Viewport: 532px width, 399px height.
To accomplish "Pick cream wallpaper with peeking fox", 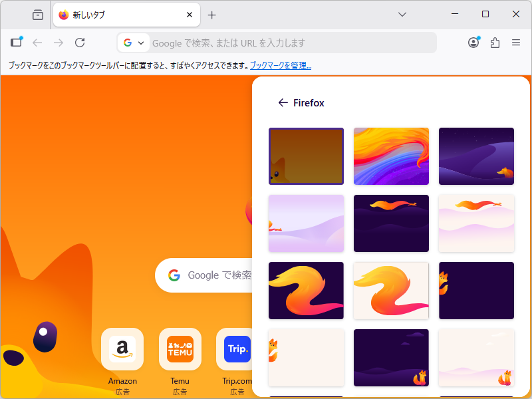I will [306, 358].
